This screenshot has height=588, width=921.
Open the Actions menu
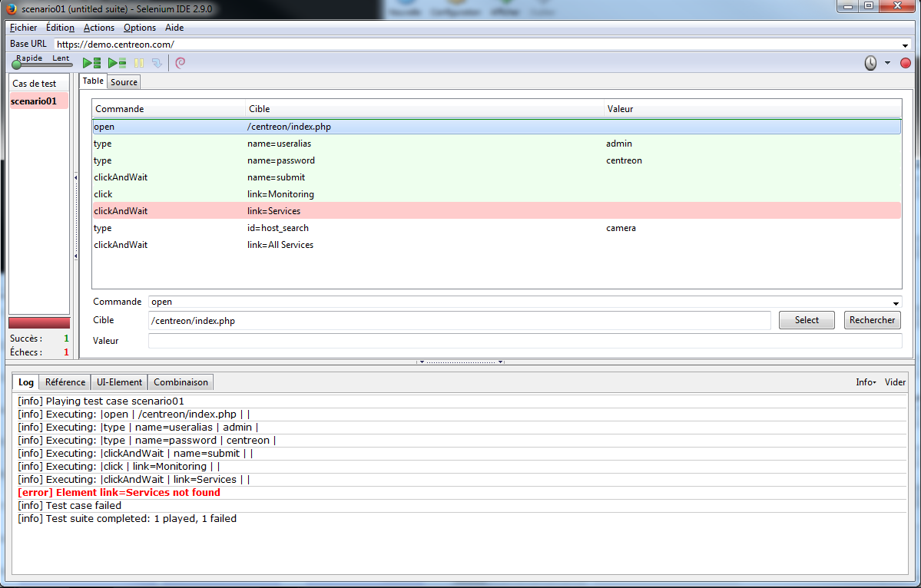coord(98,28)
